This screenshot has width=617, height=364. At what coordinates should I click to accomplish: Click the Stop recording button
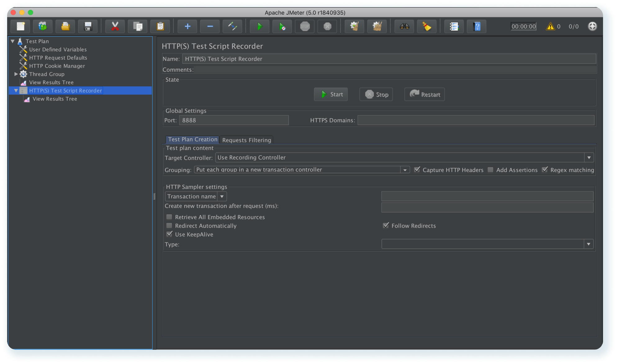pos(377,94)
